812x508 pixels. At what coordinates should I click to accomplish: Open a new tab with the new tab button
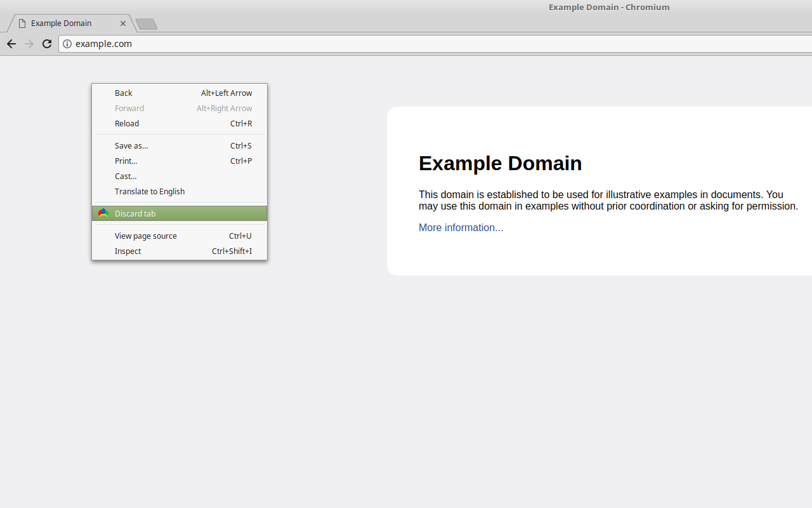(147, 24)
